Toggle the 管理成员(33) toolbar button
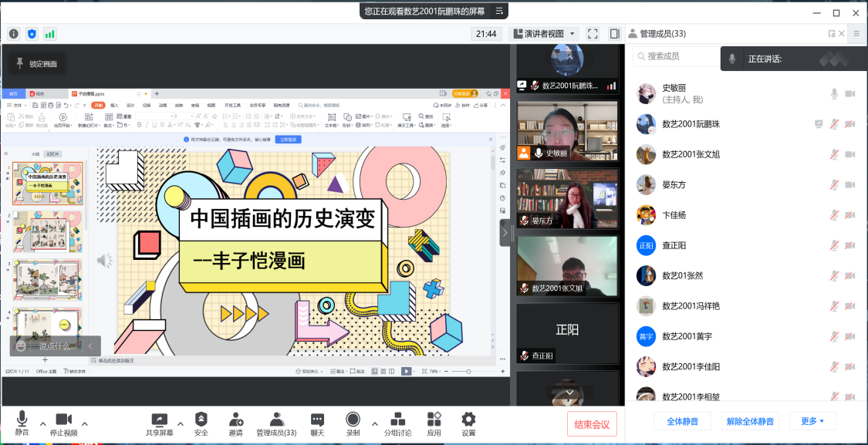Screen dimensions: 868x445 (x=276, y=424)
